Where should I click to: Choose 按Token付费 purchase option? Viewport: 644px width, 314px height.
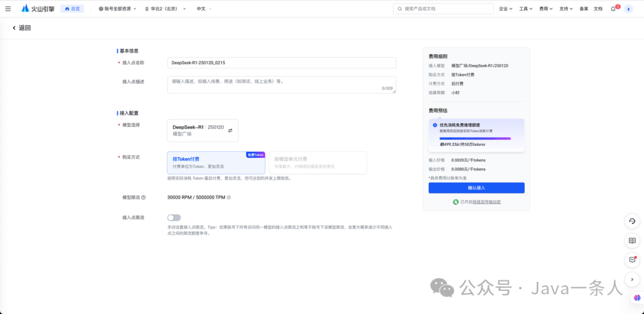click(x=216, y=163)
